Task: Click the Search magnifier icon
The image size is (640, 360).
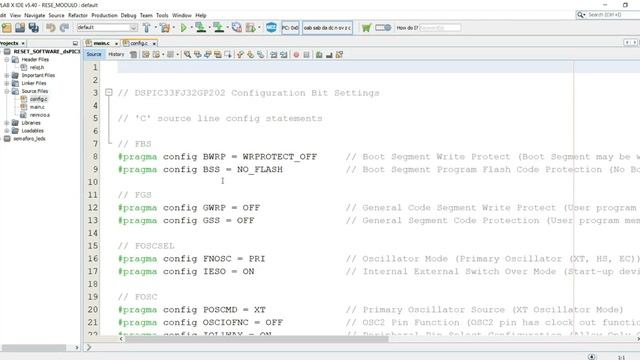Action: (580, 15)
